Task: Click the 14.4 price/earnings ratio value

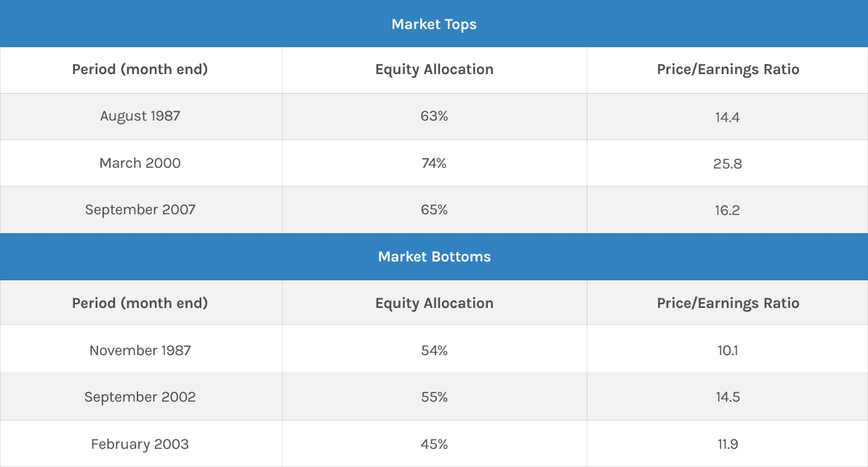Action: click(x=727, y=116)
